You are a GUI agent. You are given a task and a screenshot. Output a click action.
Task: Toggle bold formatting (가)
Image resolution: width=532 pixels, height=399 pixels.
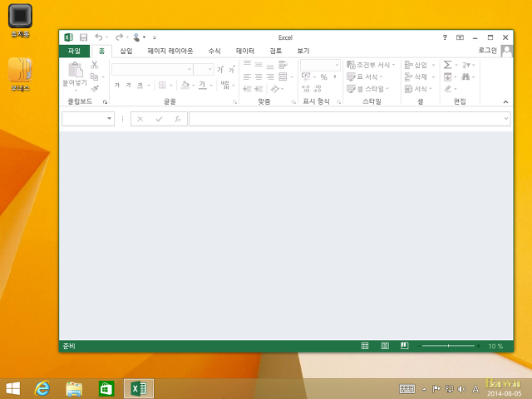pos(117,85)
